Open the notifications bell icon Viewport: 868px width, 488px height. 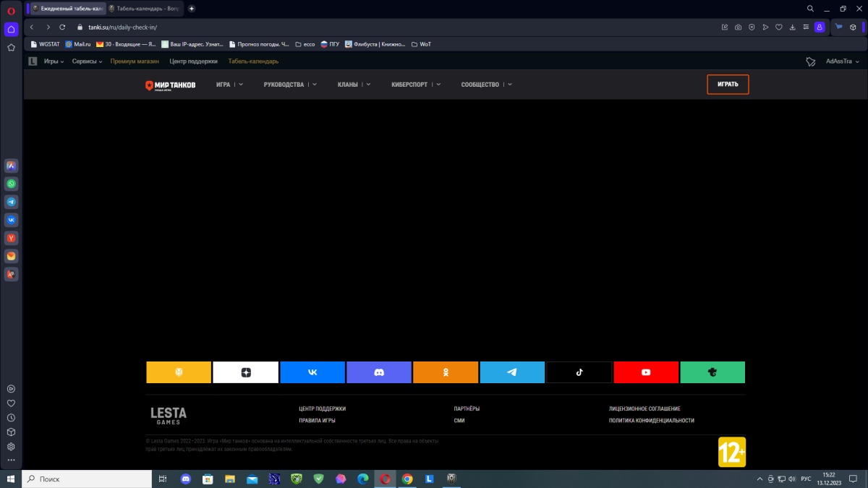coord(811,61)
